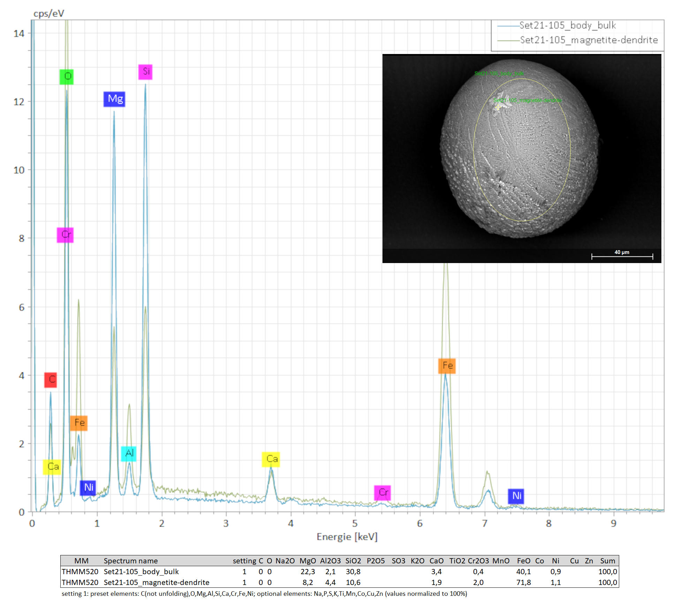Click the magenta Si element label
The image size is (675, 616).
point(145,72)
